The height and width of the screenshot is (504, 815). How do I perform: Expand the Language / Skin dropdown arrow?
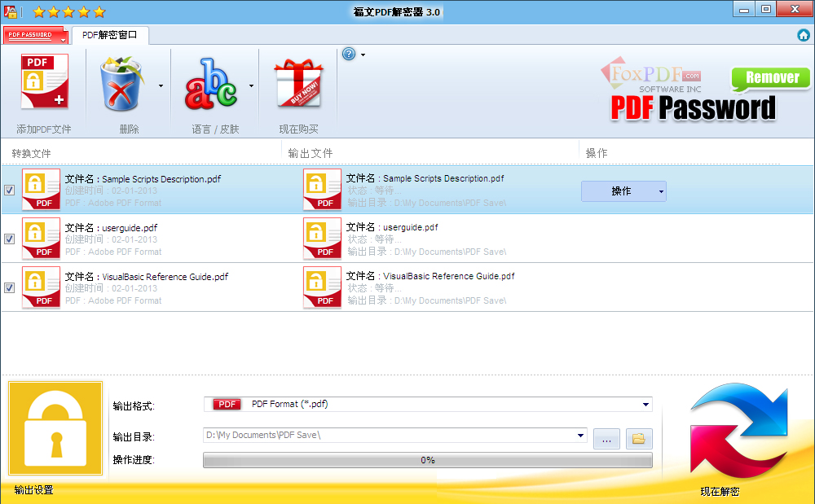click(x=252, y=85)
